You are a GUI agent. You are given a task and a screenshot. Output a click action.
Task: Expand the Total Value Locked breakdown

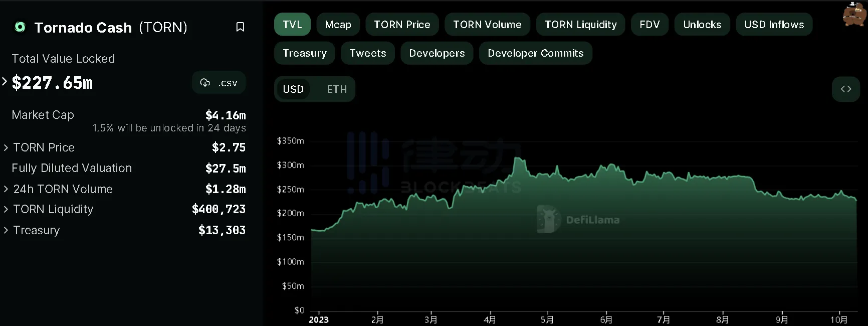(x=5, y=81)
